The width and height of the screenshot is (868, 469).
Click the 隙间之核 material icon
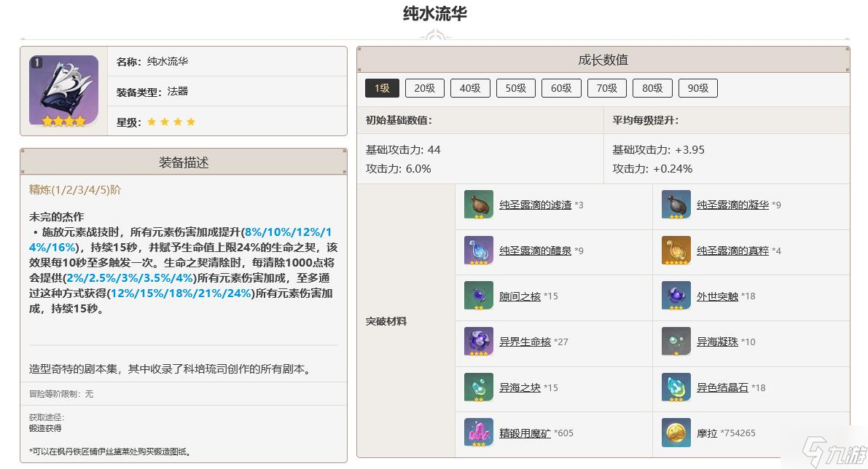click(478, 296)
